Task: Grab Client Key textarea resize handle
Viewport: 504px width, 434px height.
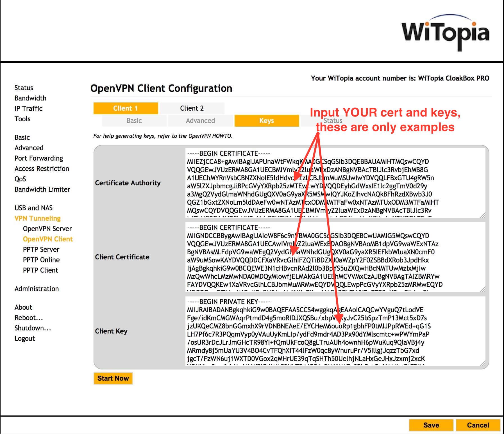Action: pos(483,363)
